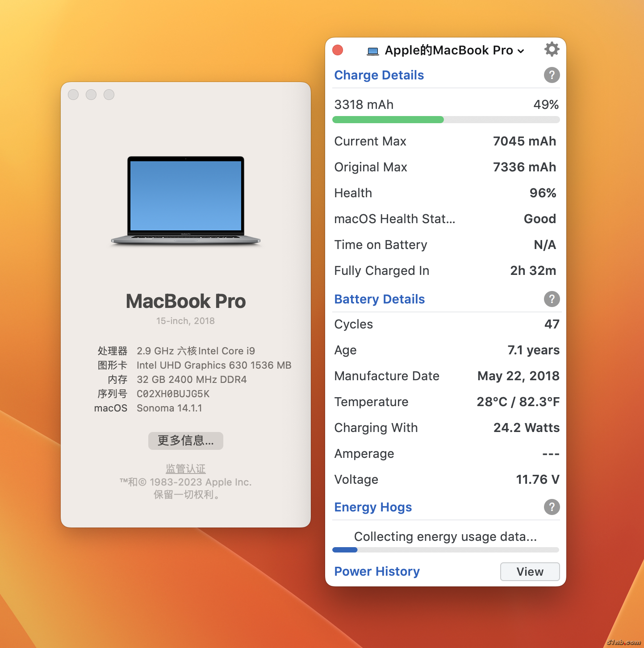The image size is (644, 648).
Task: Expand the Apple的MacBook Pro device dropdown
Action: (520, 51)
